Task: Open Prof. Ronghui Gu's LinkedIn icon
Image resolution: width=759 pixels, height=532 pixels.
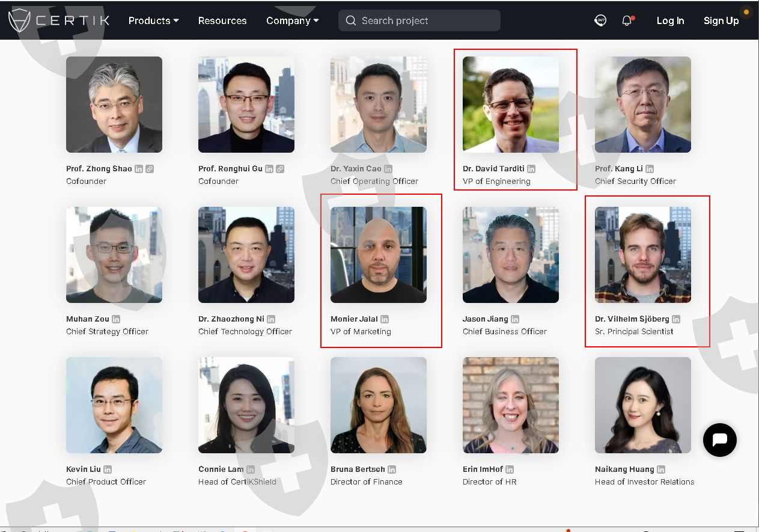Action: 269,169
